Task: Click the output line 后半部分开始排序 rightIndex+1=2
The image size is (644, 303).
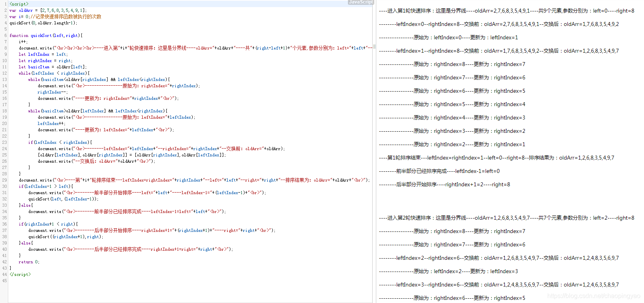Action: (444, 184)
